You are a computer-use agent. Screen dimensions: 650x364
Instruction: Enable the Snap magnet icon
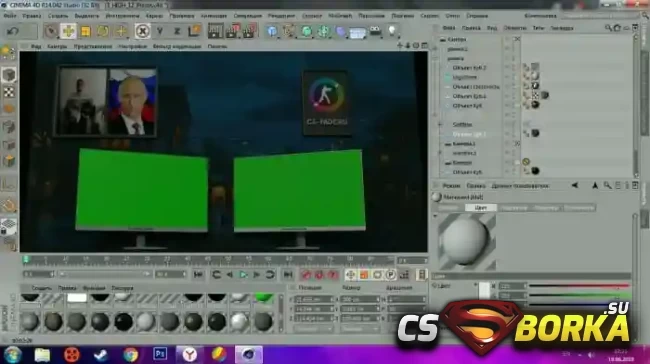[9, 205]
